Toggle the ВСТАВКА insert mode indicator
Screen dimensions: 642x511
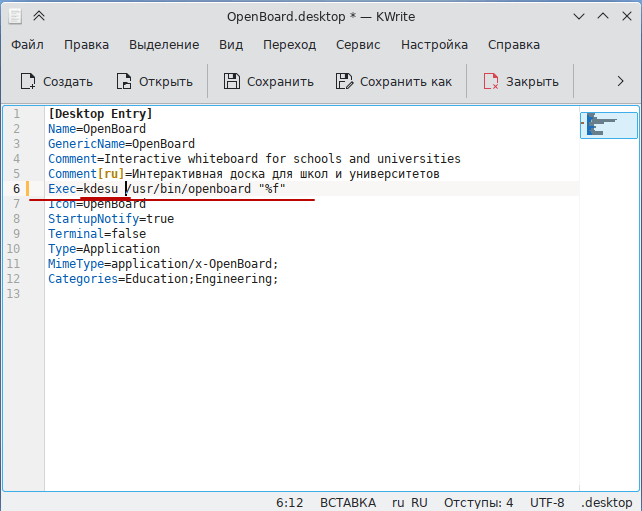coord(348,502)
